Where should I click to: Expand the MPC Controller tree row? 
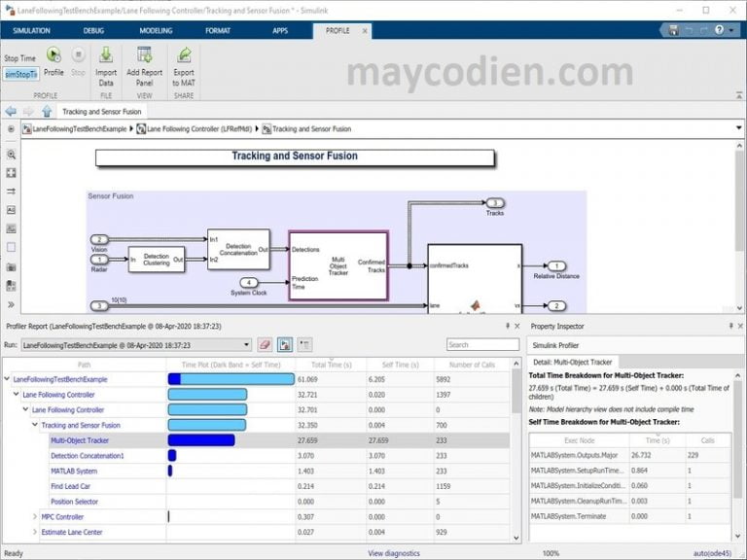pyautogui.click(x=34, y=516)
